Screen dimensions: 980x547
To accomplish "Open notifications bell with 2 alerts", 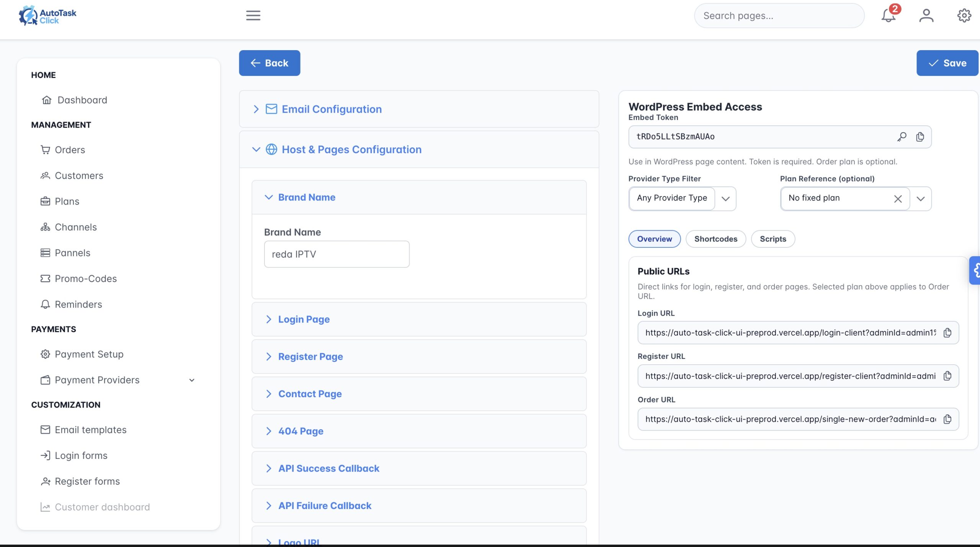I will (x=889, y=16).
